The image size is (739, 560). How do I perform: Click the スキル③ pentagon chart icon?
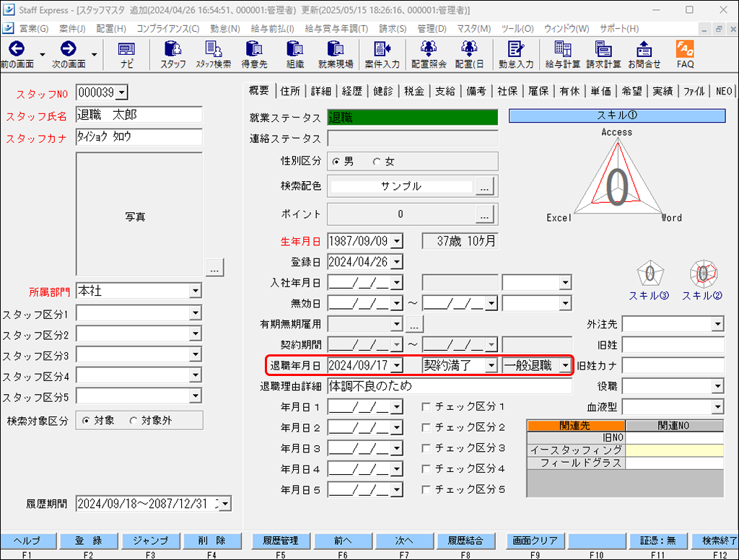coord(650,273)
